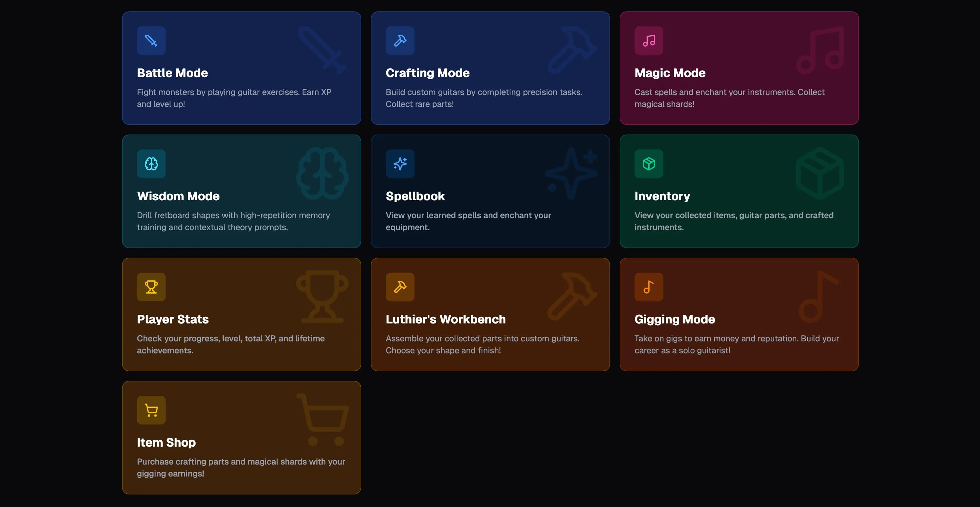Click the blue hammer icon on Crafting Mode
This screenshot has height=507, width=980.
(x=400, y=41)
